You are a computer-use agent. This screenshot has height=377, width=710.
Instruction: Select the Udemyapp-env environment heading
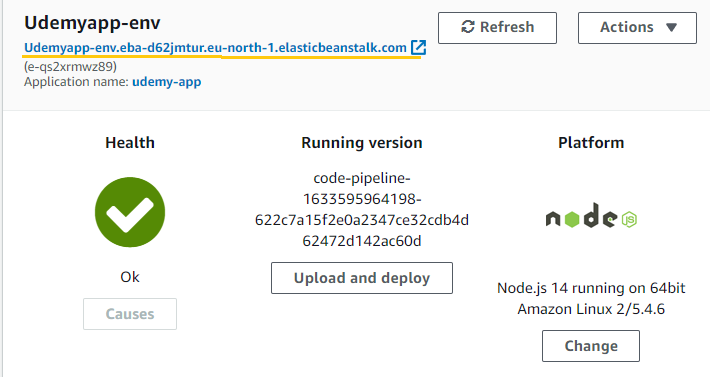[x=92, y=23]
